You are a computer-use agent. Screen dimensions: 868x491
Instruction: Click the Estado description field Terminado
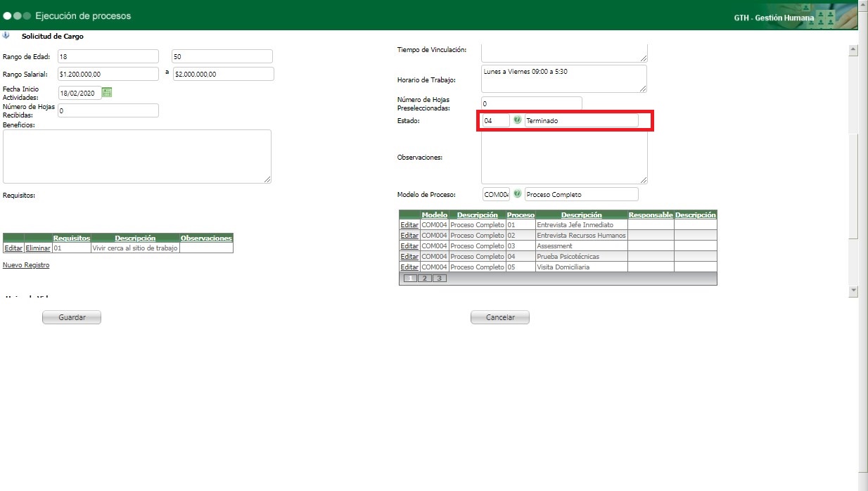(x=582, y=120)
